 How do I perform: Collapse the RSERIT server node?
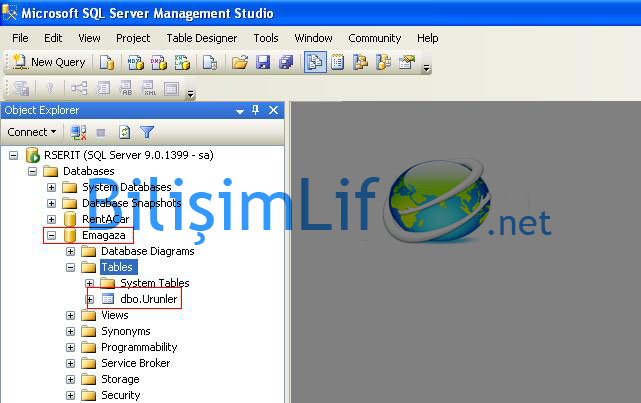tap(13, 155)
